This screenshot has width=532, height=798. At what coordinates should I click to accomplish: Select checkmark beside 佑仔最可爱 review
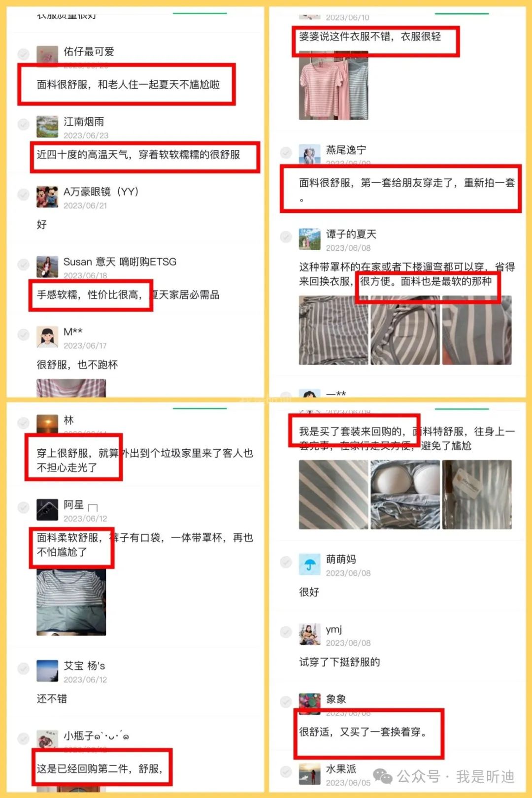click(23, 54)
